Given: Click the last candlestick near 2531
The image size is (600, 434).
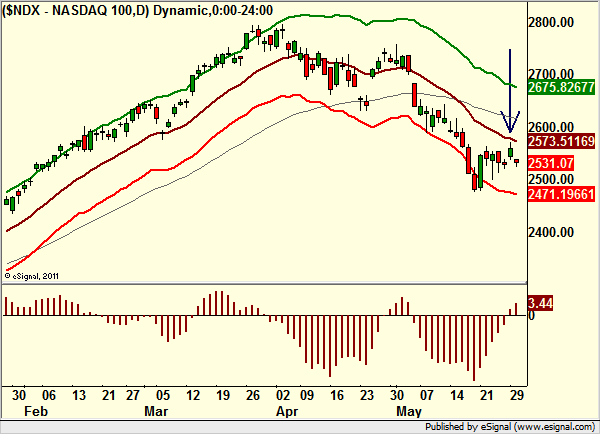Looking at the screenshot, I should (x=517, y=162).
